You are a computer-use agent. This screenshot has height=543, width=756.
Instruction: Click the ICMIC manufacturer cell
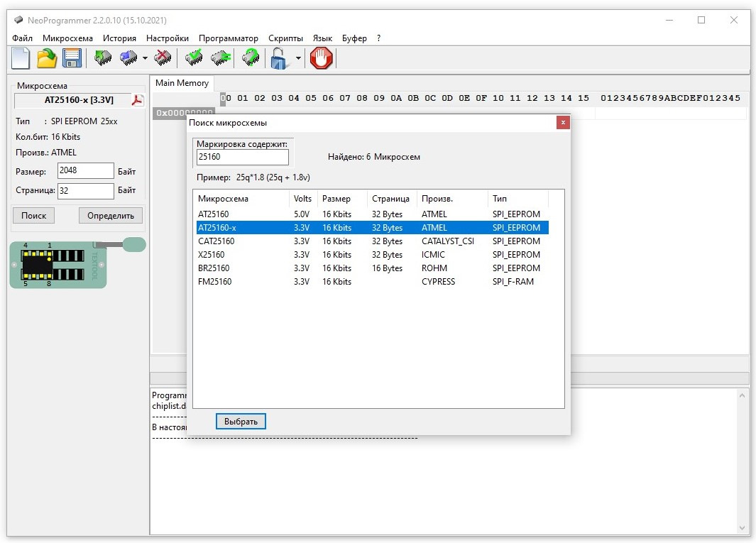[433, 255]
